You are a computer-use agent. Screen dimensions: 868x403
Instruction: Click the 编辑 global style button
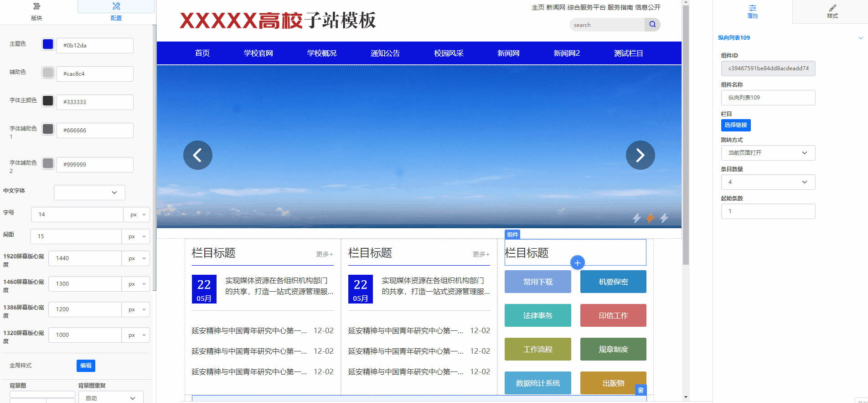[86, 366]
